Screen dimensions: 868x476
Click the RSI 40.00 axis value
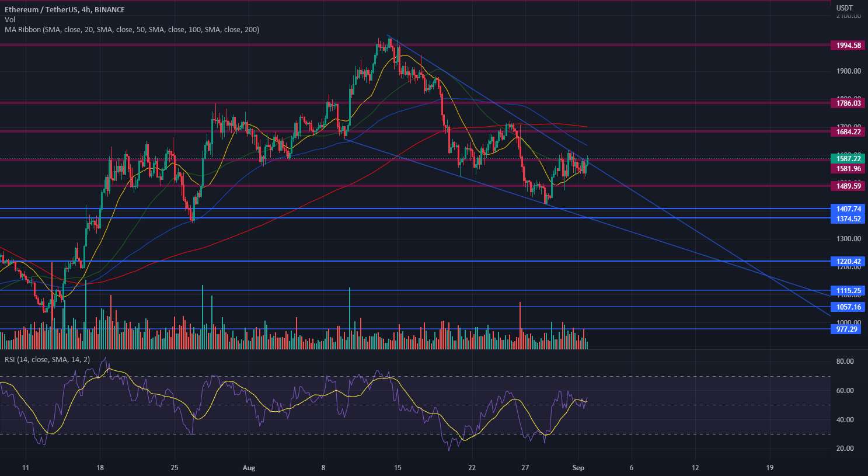845,420
